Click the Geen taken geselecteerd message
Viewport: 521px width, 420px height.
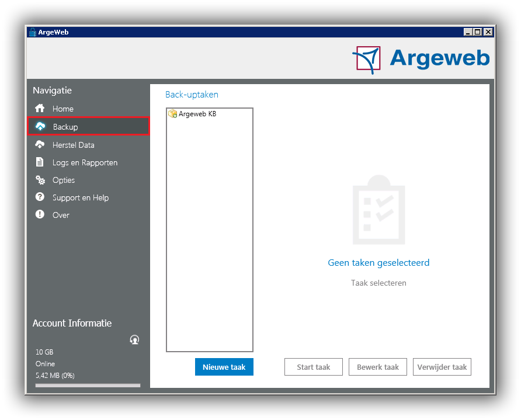378,262
